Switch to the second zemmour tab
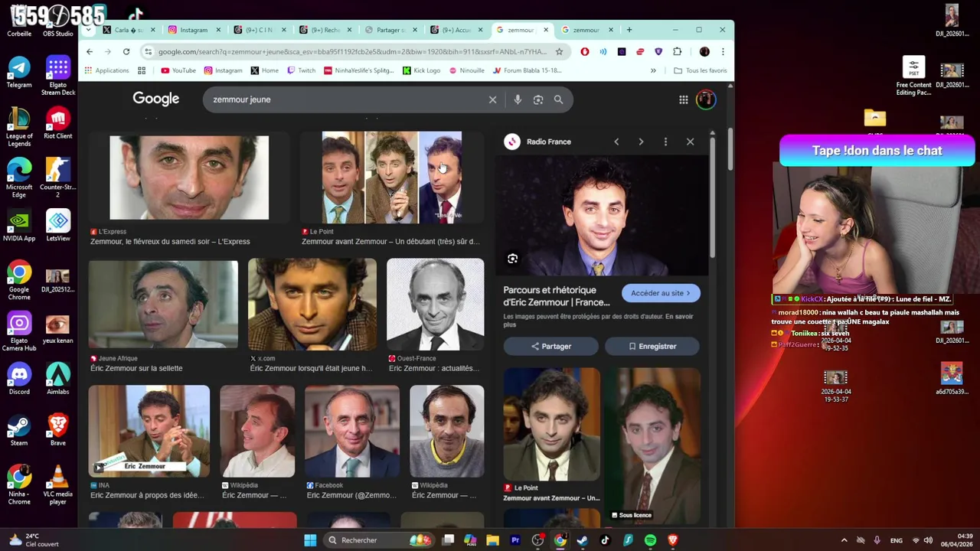The height and width of the screenshot is (551, 980). point(586,30)
